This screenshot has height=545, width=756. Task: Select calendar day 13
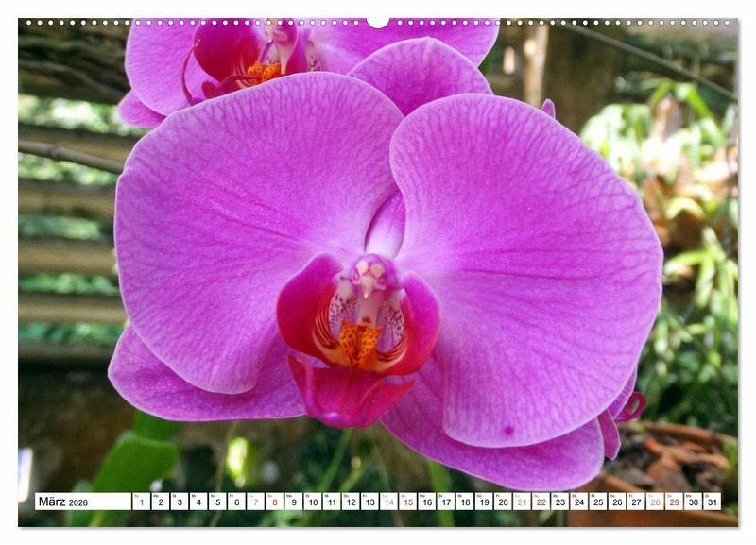coord(369,502)
